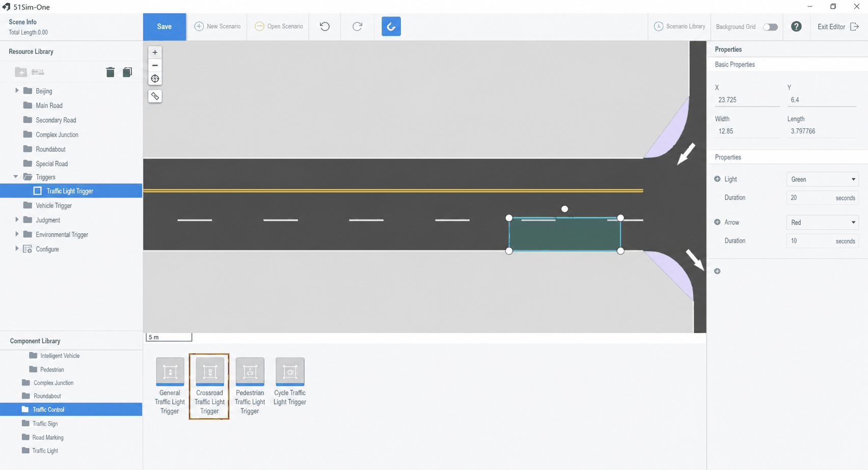Select Traffic Light in Component Library
The width and height of the screenshot is (868, 470).
click(x=45, y=451)
